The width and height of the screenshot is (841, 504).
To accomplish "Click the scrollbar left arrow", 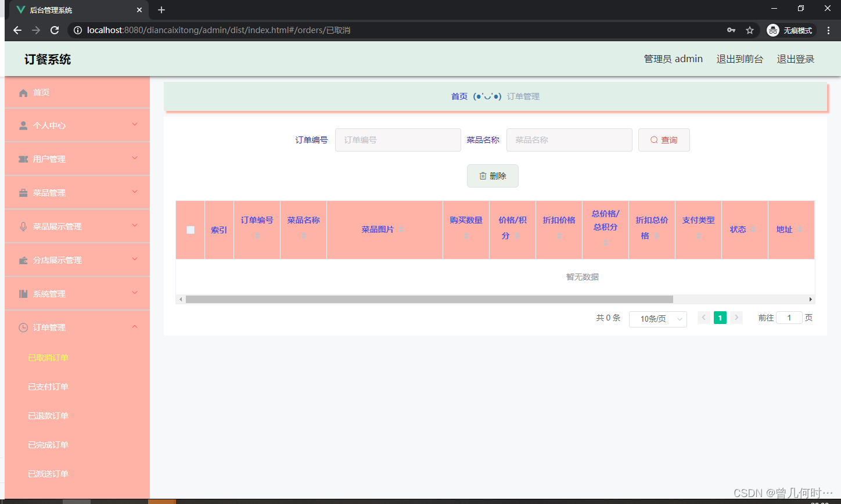I will (x=181, y=300).
